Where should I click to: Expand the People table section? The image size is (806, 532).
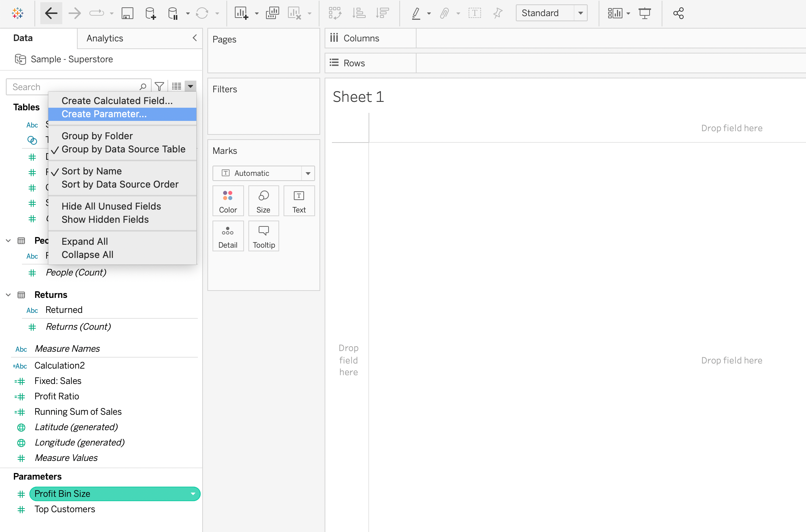pos(8,241)
